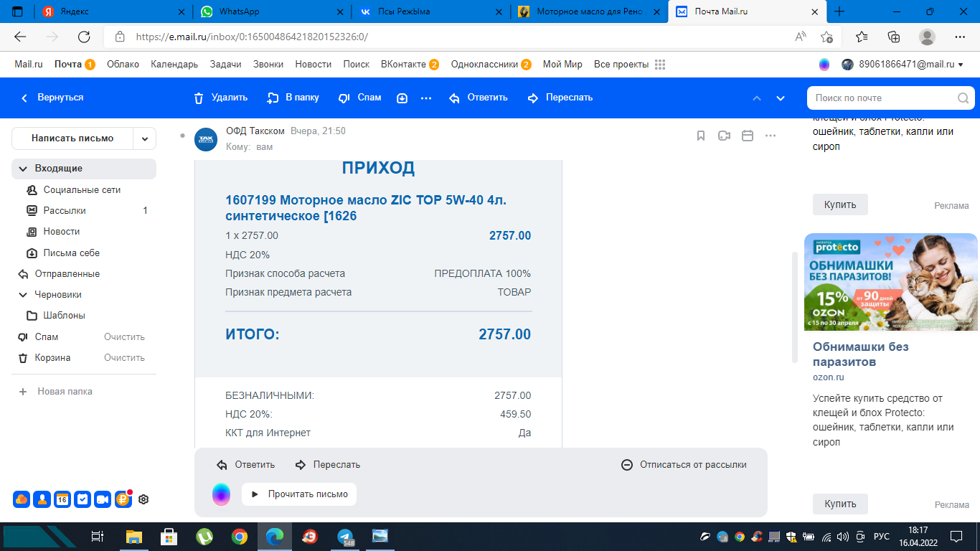Move the email using the В папку folder icon
Viewport: 980px width, 551px height.
click(x=273, y=98)
